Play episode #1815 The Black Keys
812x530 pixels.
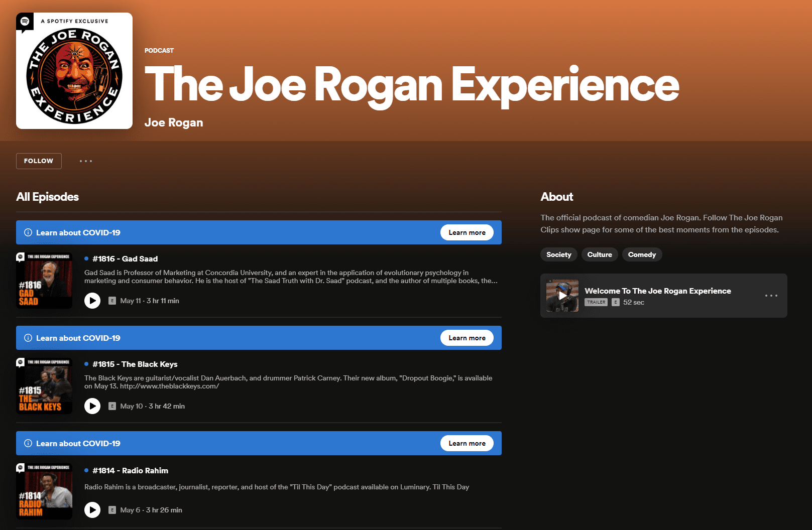tap(92, 406)
